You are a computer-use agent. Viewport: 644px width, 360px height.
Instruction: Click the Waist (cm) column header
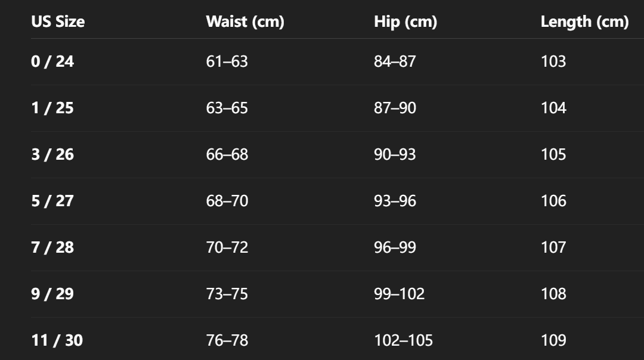click(x=245, y=22)
